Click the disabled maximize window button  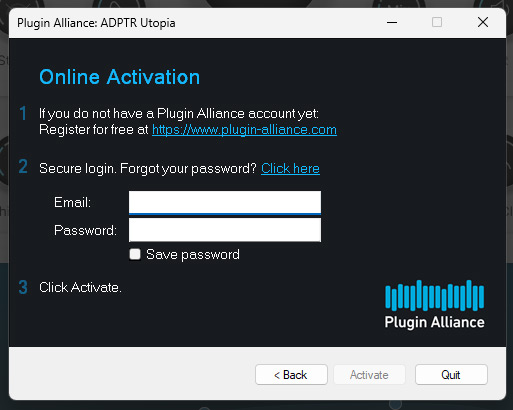pyautogui.click(x=437, y=23)
